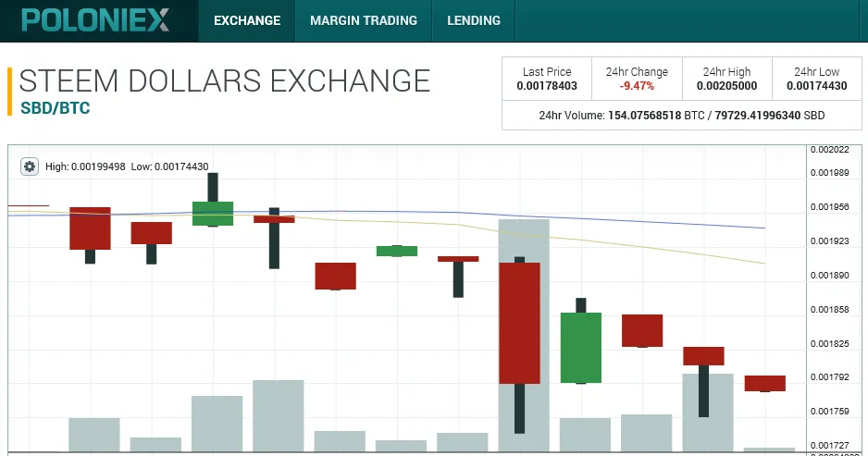Click the 0.002022 price axis label
The width and height of the screenshot is (868, 456).
pyautogui.click(x=830, y=150)
